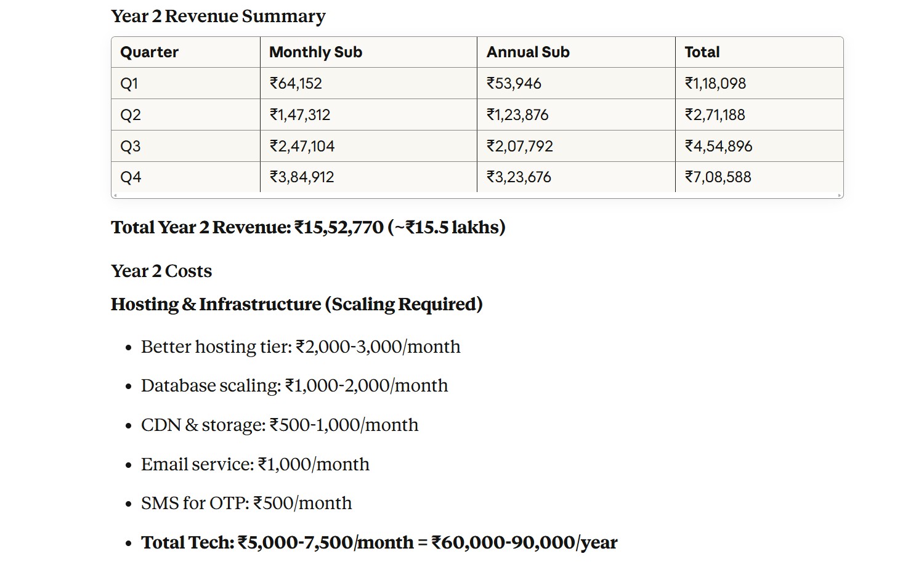Screen dimensions: 924x575
Task: Click the Quarter column header
Action: [x=149, y=52]
